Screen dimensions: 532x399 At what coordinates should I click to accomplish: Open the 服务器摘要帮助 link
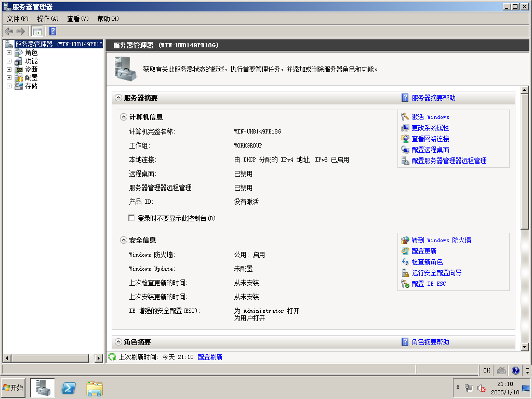pyautogui.click(x=434, y=98)
